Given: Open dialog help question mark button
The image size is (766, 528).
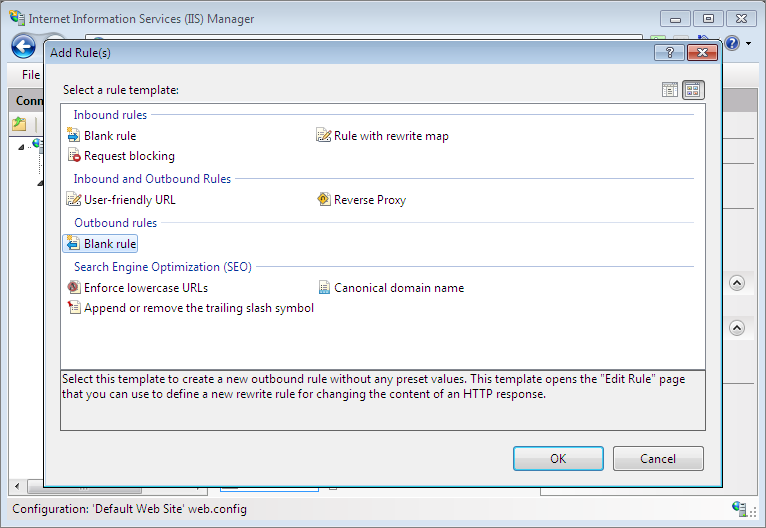Looking at the screenshot, I should 670,52.
